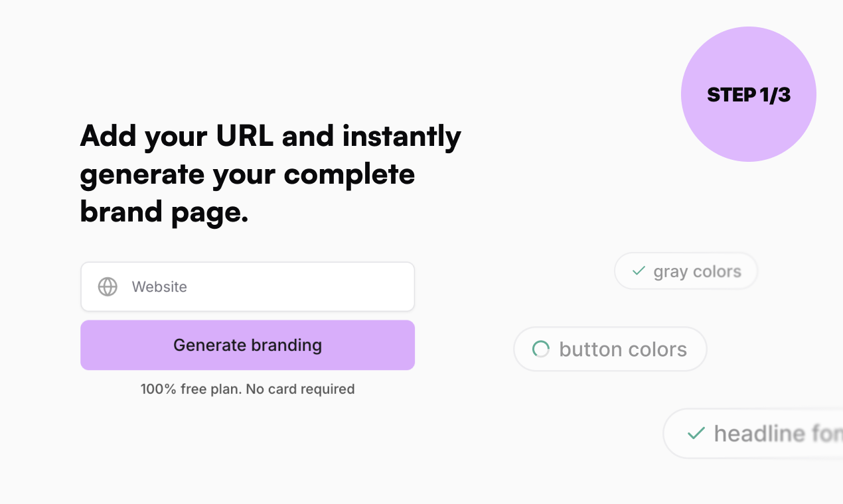The height and width of the screenshot is (504, 843).
Task: Select the button colors pill
Action: (610, 349)
